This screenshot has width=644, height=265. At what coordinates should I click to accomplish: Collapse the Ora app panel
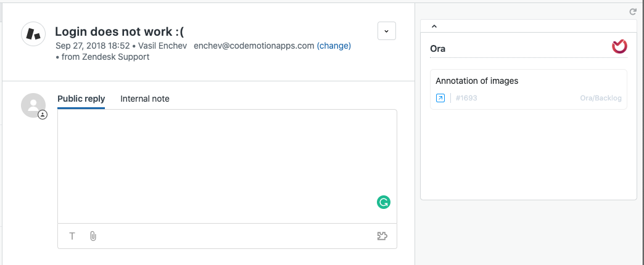pyautogui.click(x=434, y=26)
